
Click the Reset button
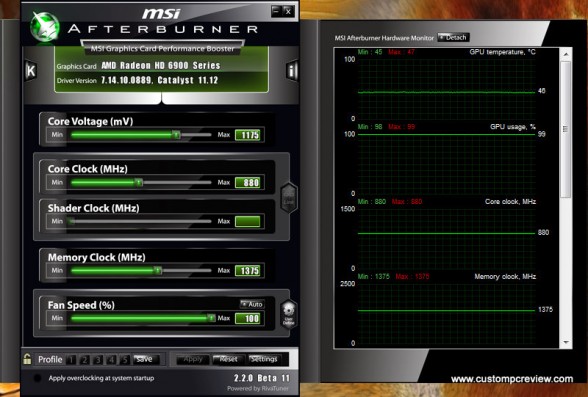229,359
